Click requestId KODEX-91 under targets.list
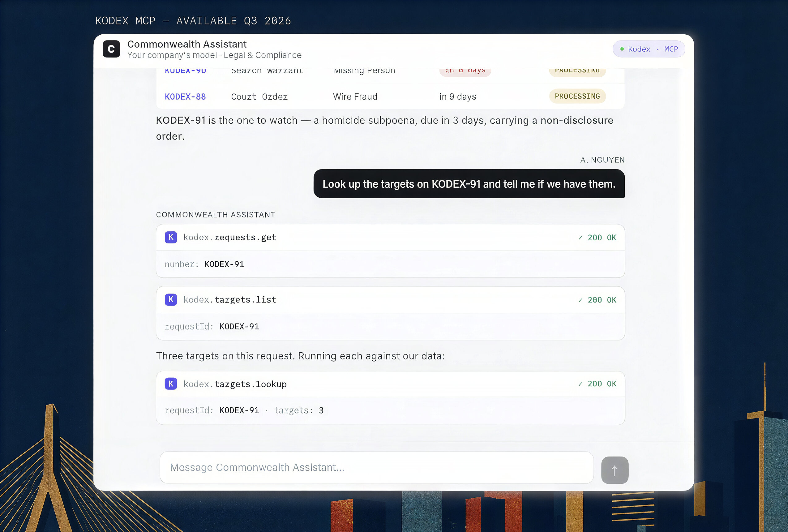 pos(239,327)
